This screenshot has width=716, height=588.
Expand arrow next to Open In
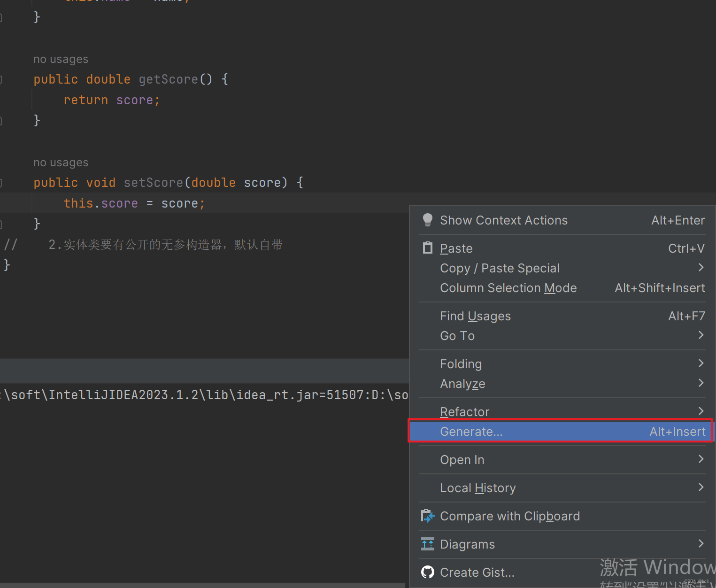pos(701,459)
